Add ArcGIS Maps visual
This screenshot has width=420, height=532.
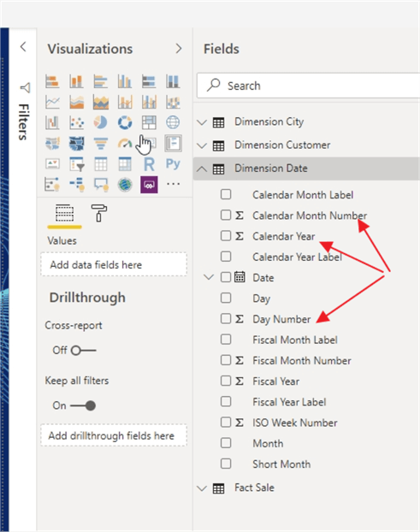(125, 185)
